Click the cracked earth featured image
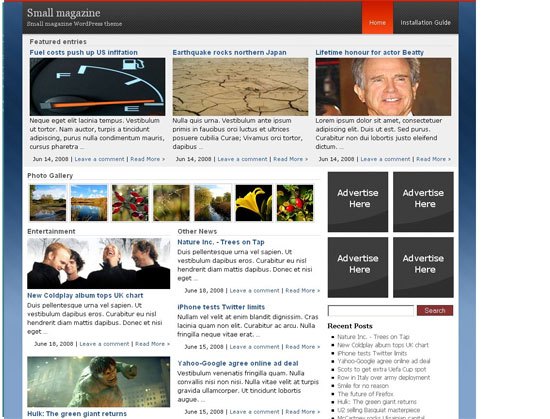Viewport: 550px width, 419px height. pos(240,87)
